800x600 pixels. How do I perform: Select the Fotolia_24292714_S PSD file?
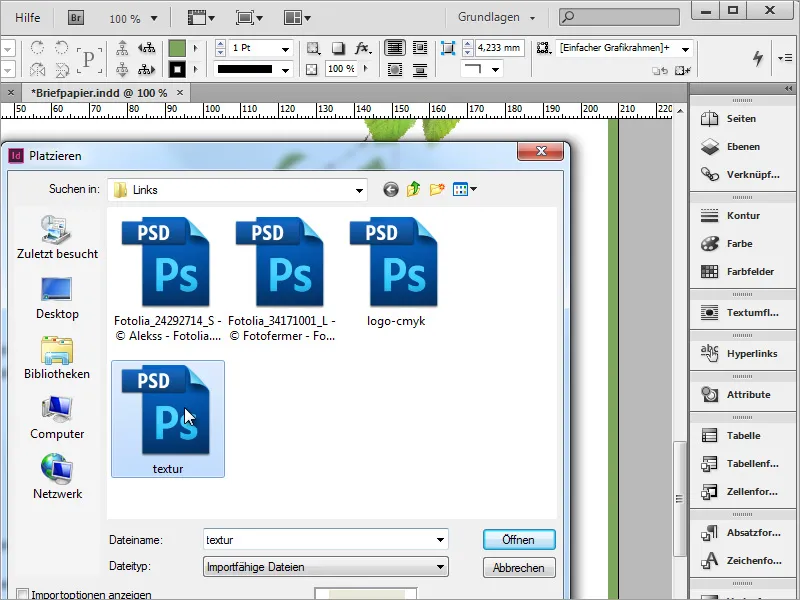(168, 279)
